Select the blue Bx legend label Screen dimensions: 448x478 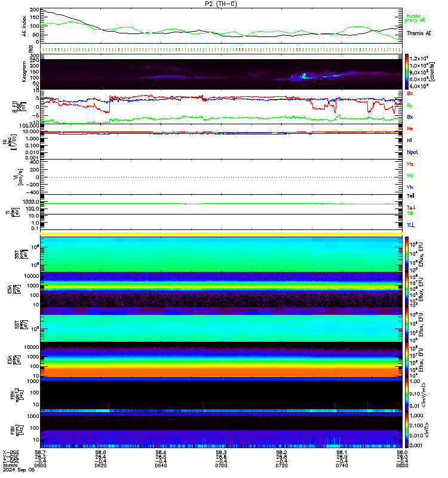point(410,117)
